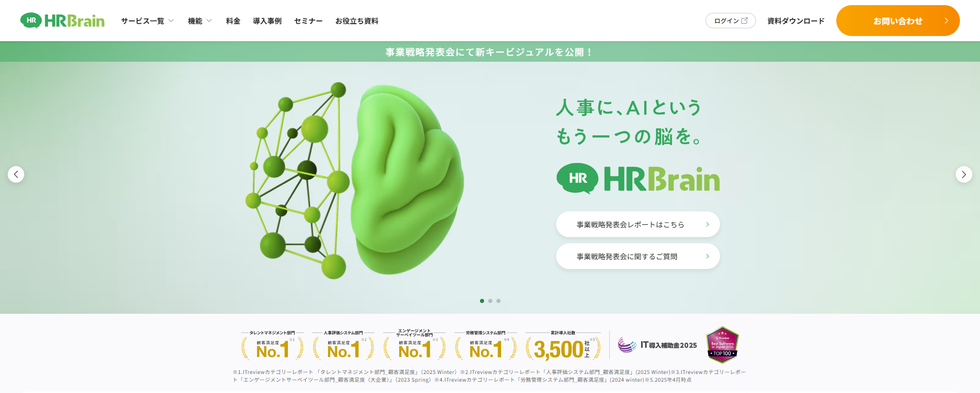Click the タレントマネジメント部門 No.1 badge
The height and width of the screenshot is (393, 980).
point(272,346)
